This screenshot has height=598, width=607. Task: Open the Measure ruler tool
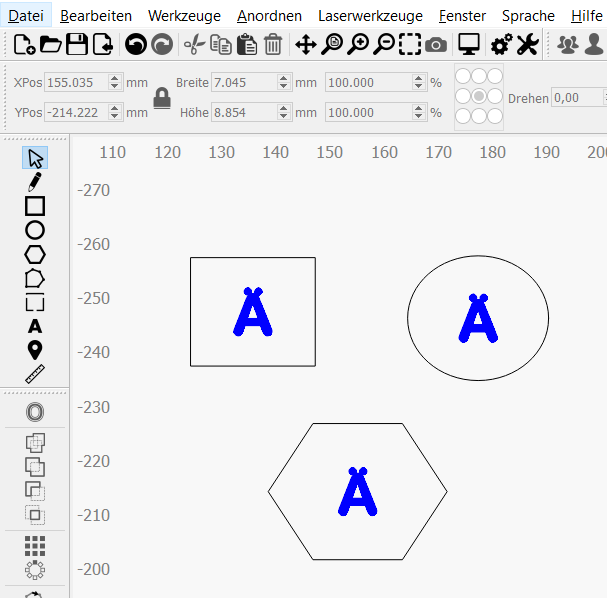coord(35,374)
